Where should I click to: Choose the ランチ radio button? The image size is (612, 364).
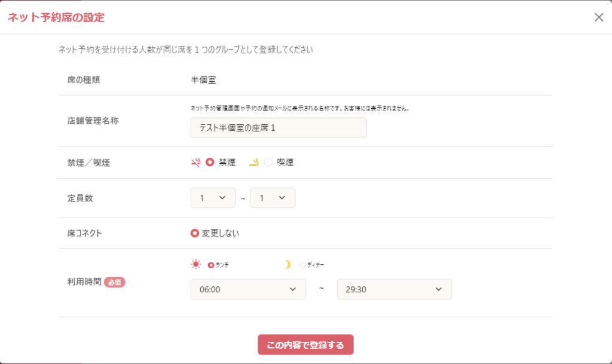coord(211,265)
